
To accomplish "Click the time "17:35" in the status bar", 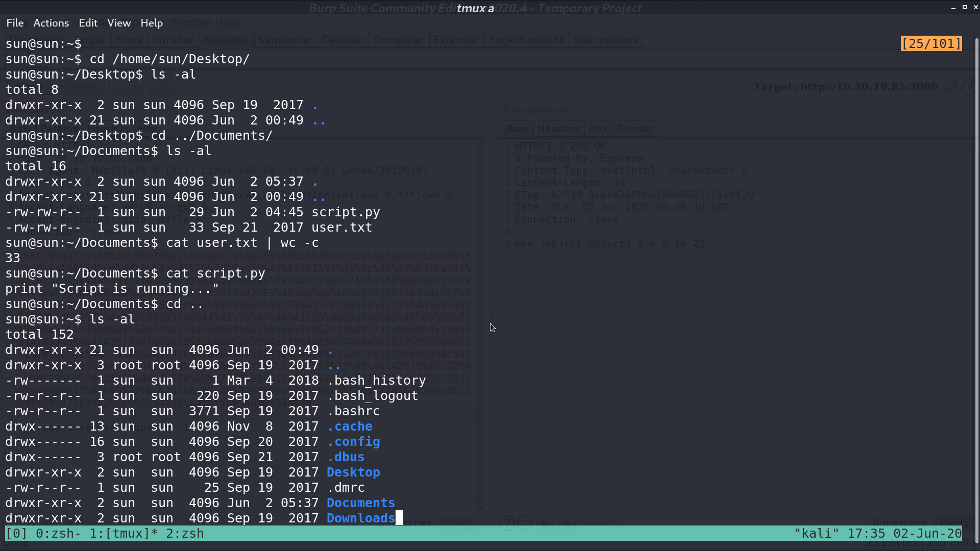I will tap(866, 534).
